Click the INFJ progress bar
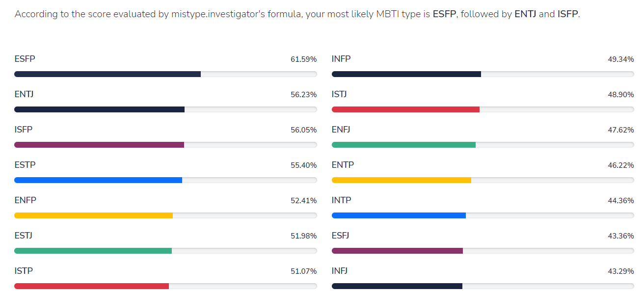Image resolution: width=644 pixels, height=292 pixels. [x=483, y=286]
